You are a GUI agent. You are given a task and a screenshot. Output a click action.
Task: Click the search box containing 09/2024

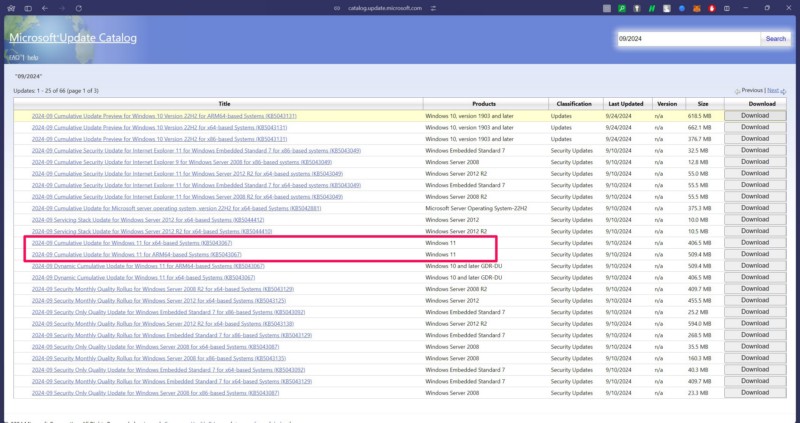pyautogui.click(x=688, y=39)
